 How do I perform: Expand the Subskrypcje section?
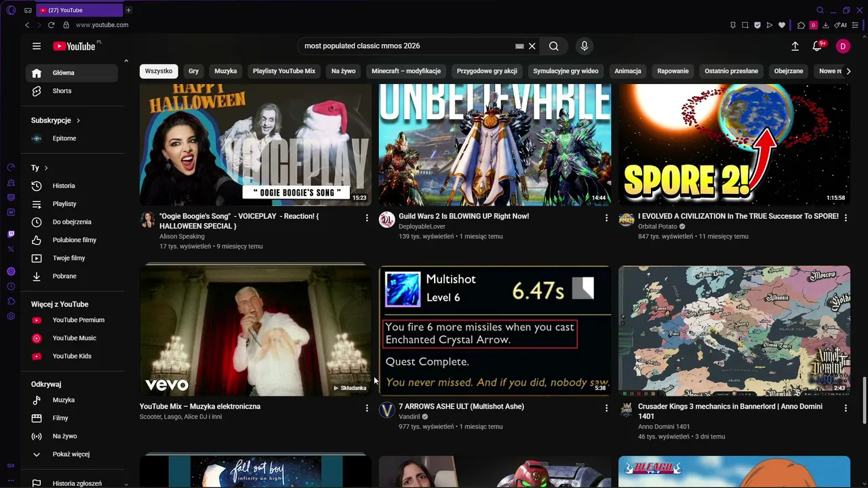point(56,121)
